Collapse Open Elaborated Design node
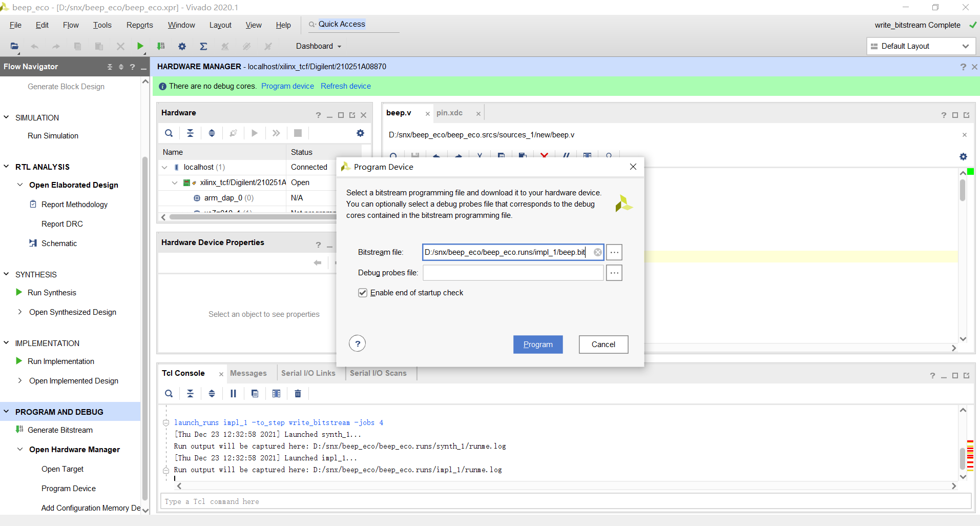The height and width of the screenshot is (526, 980). (20, 185)
